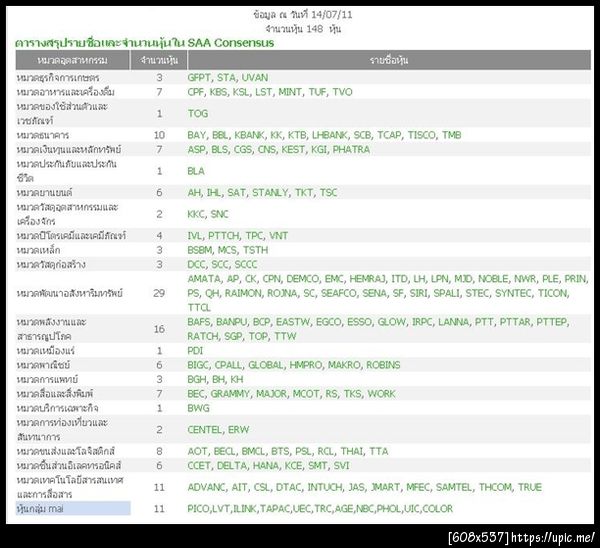600x548 pixels.
Task: Click the stock count value 10
Action: click(x=159, y=135)
